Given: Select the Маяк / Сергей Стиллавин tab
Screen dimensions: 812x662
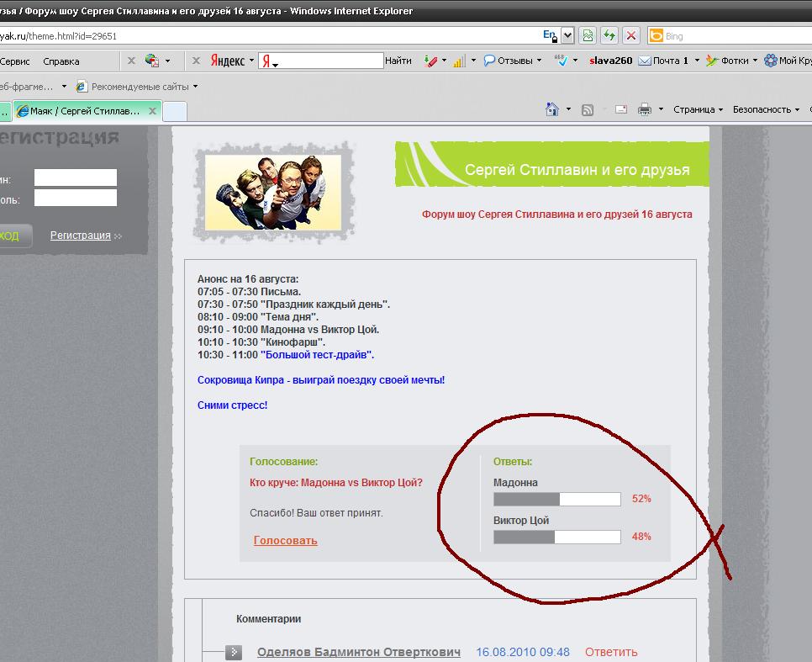Looking at the screenshot, I should (87, 111).
